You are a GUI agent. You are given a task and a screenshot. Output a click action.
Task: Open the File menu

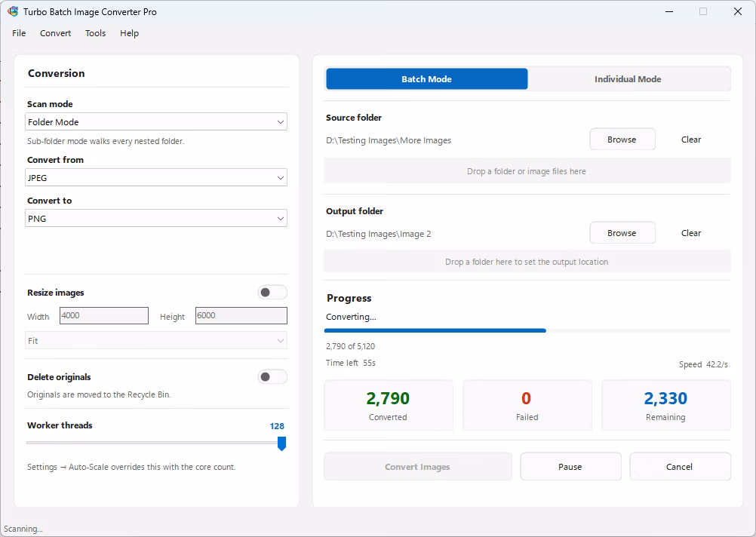pos(20,33)
